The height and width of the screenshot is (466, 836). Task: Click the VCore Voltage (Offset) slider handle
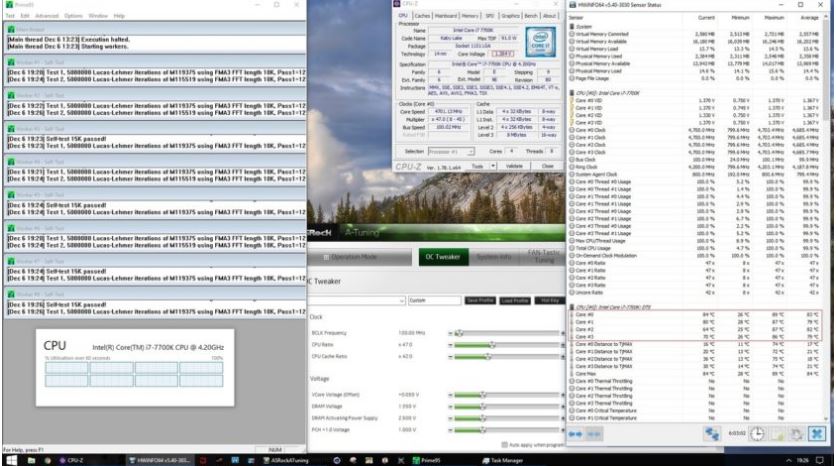(x=483, y=395)
